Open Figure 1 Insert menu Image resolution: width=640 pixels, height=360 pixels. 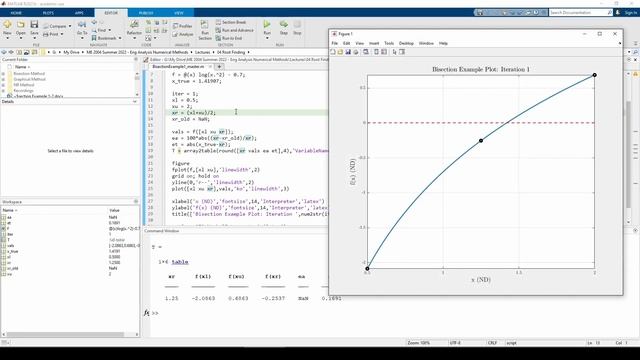(x=374, y=43)
